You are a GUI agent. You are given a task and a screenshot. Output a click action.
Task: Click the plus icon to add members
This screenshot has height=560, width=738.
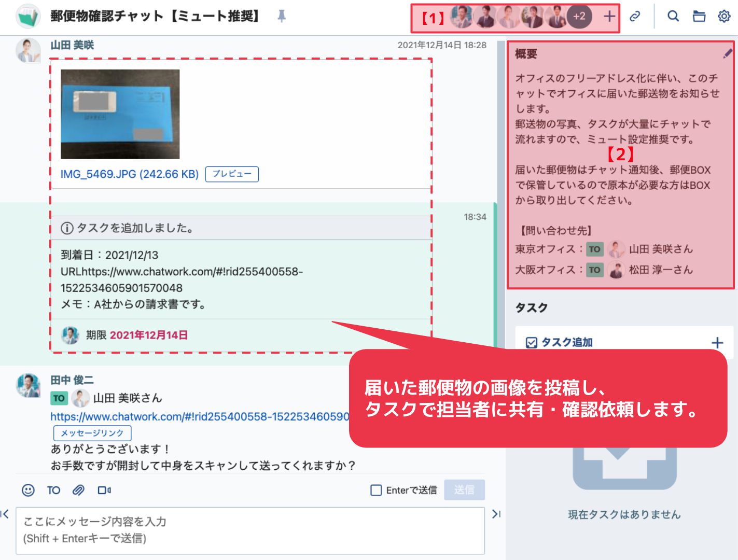[x=609, y=17]
